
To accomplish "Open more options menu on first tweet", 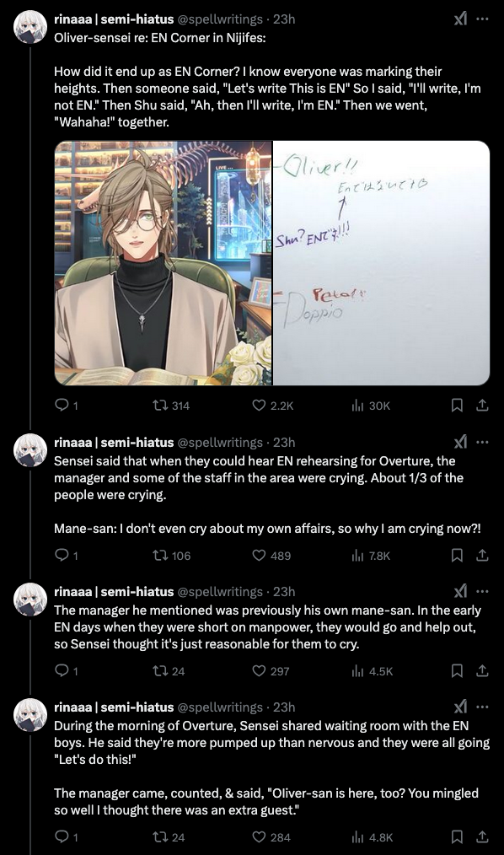I will click(482, 19).
